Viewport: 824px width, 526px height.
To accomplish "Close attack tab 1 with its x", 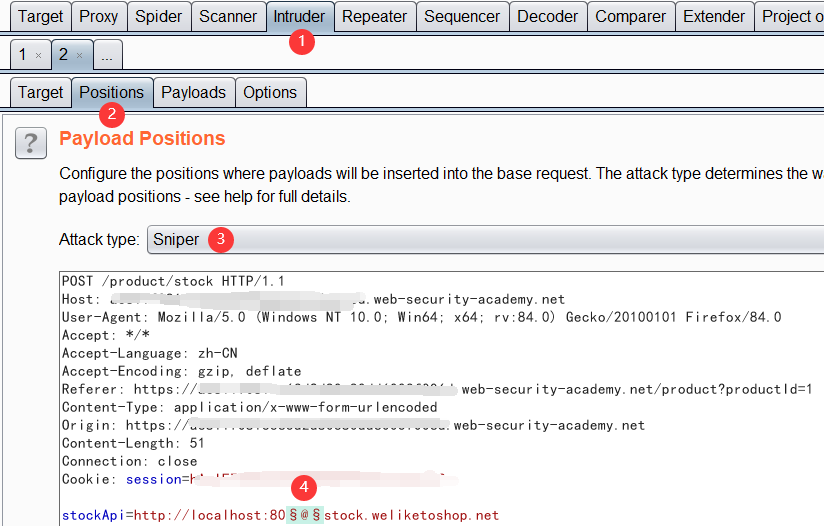I will coord(38,55).
